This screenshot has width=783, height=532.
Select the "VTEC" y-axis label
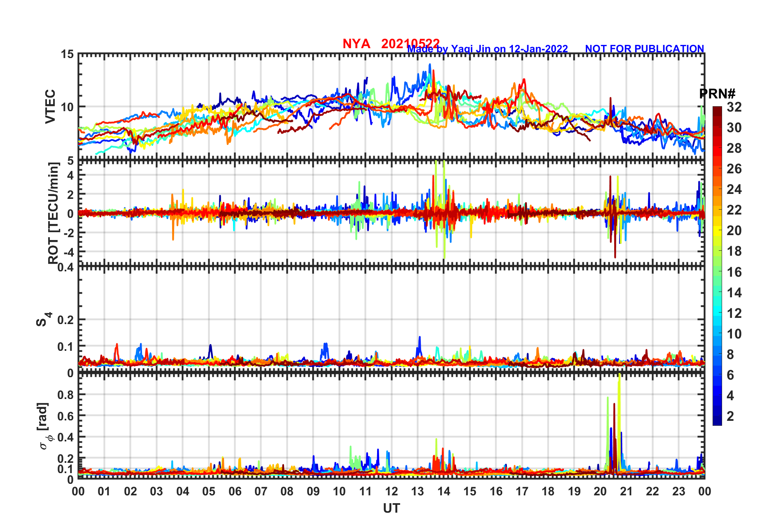[x=50, y=106]
